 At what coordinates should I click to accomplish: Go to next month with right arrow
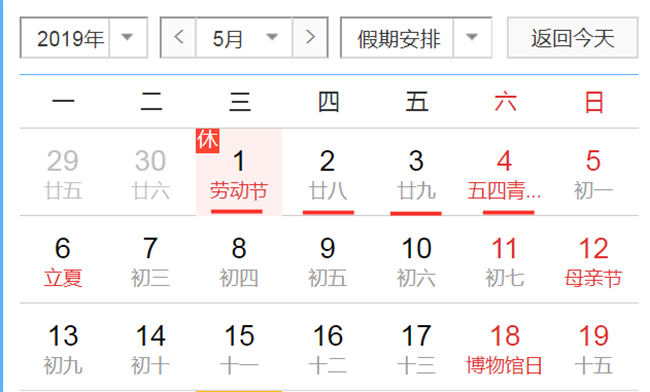click(310, 38)
